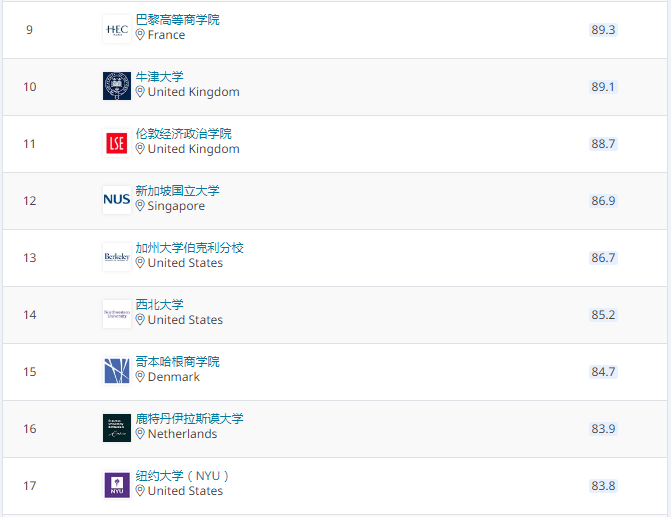The width and height of the screenshot is (671, 517).
Task: Click location pin icon next to Singapore
Action: click(140, 206)
